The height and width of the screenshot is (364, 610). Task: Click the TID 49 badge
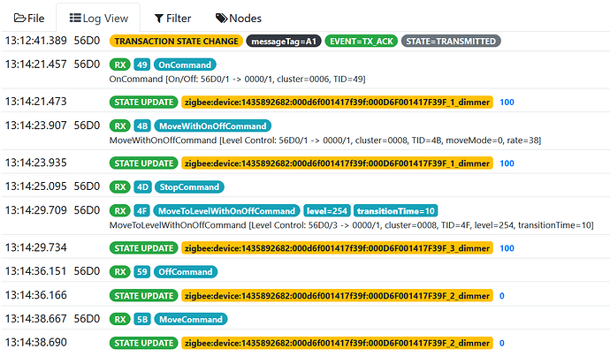click(142, 64)
